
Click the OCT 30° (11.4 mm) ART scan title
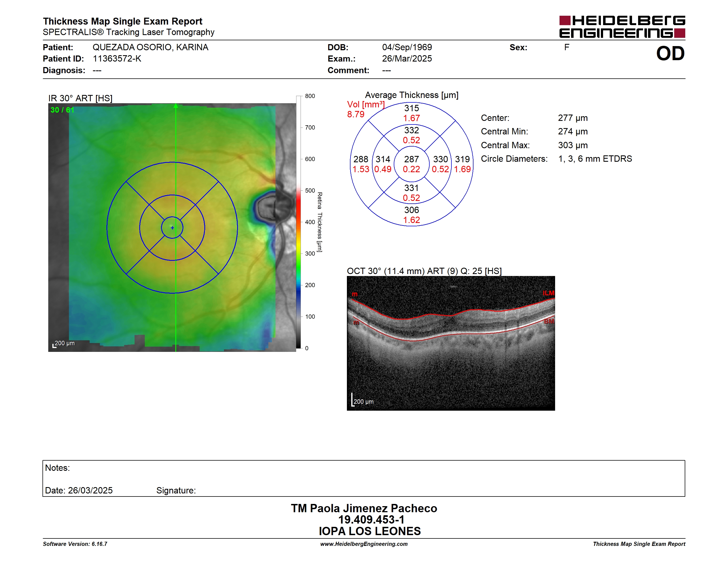424,271
